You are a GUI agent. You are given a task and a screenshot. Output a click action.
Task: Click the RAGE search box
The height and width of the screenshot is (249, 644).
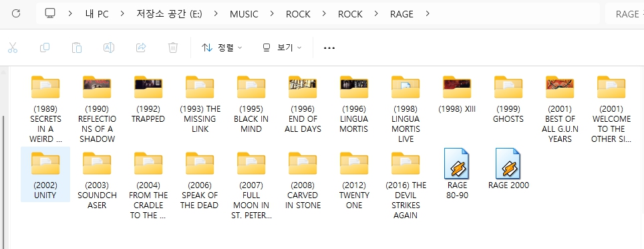pos(625,13)
